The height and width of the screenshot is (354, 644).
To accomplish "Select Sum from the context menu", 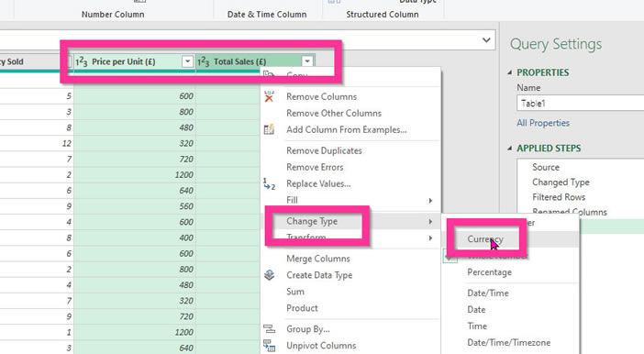I will (295, 292).
